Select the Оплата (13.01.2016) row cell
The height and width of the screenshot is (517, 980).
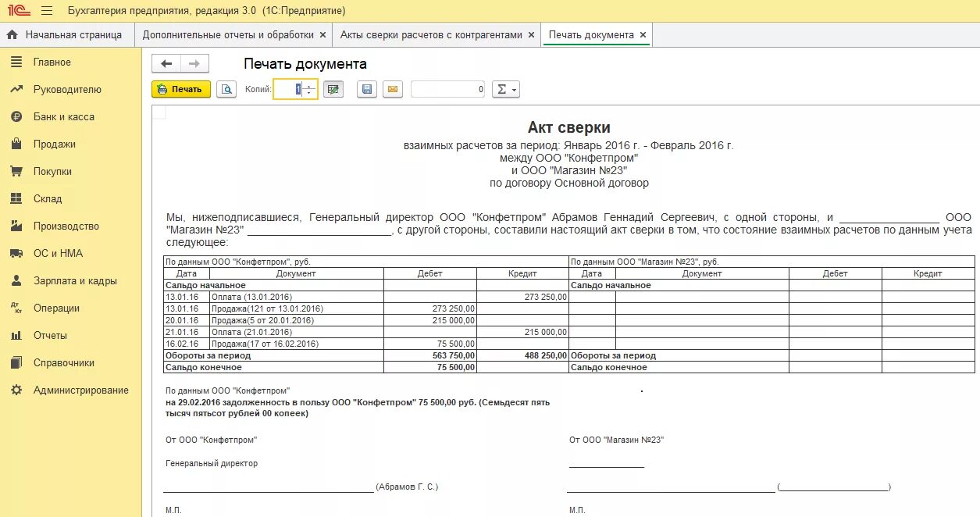297,298
